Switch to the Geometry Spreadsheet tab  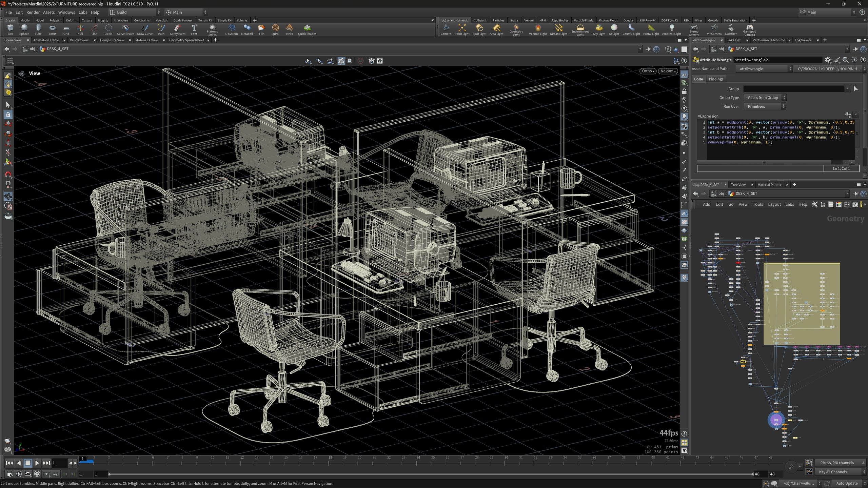click(x=186, y=40)
